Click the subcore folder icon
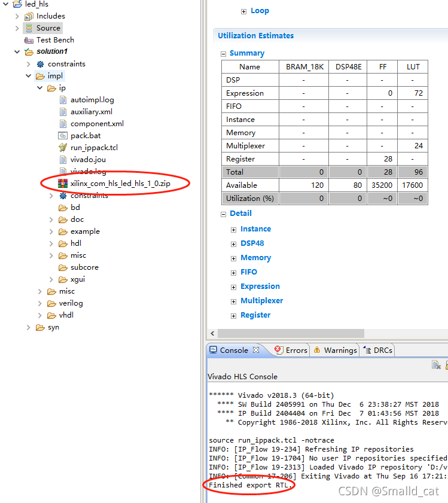This screenshot has height=503, width=448. pos(63,267)
